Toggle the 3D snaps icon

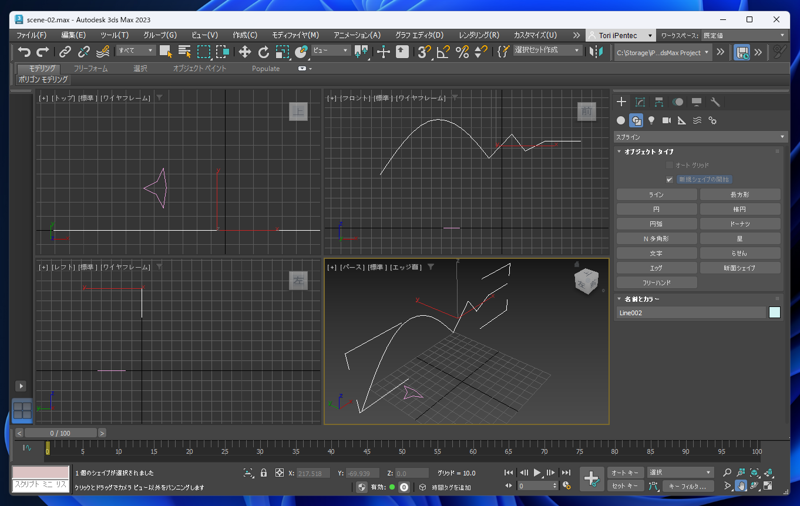423,52
